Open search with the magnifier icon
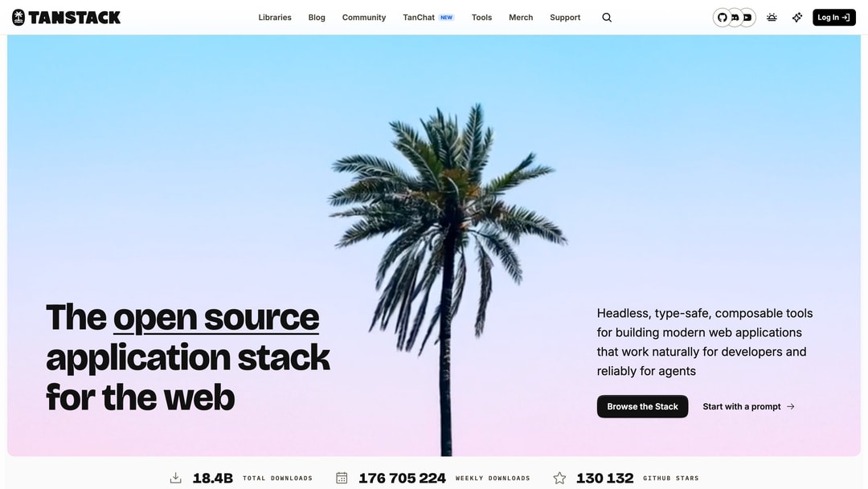868x489 pixels. [607, 18]
